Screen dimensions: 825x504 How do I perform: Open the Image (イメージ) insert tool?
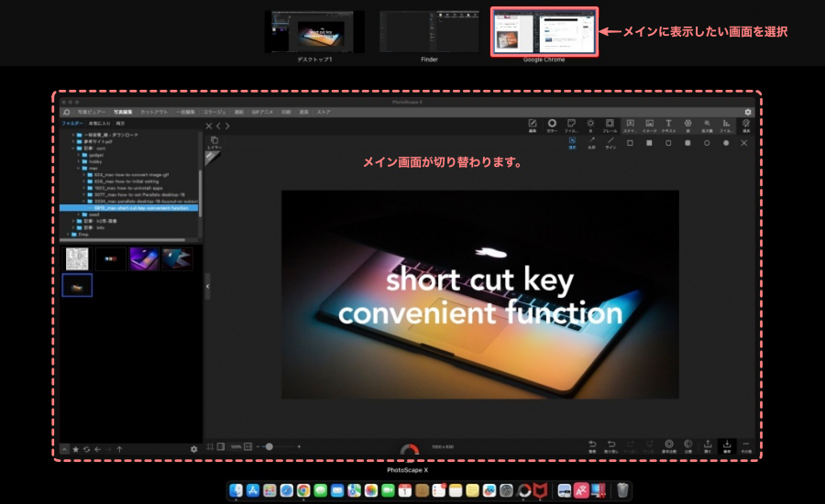(x=649, y=125)
